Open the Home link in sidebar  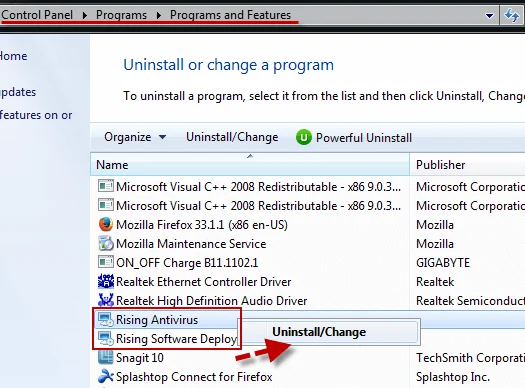pyautogui.click(x=13, y=56)
